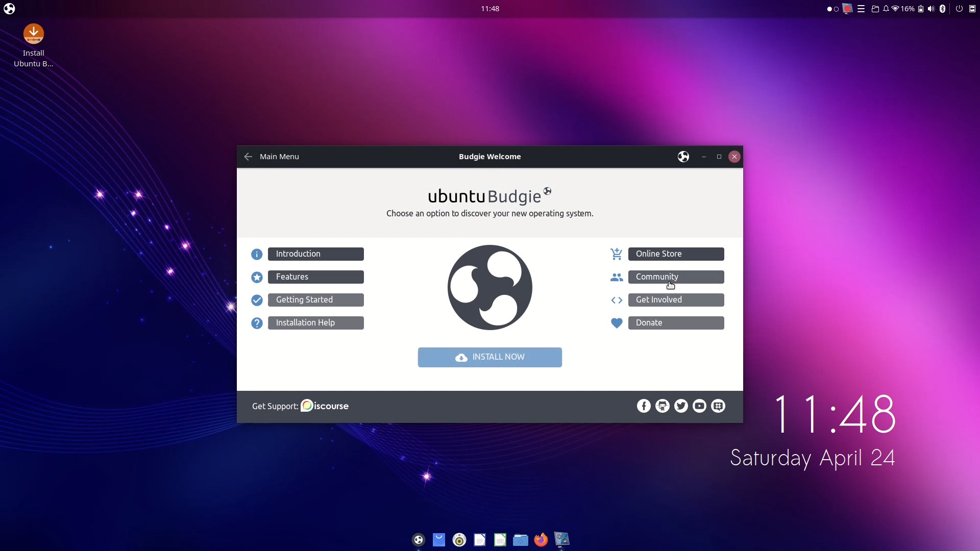The image size is (980, 551).
Task: Launch the Software store from the dock
Action: tap(439, 540)
